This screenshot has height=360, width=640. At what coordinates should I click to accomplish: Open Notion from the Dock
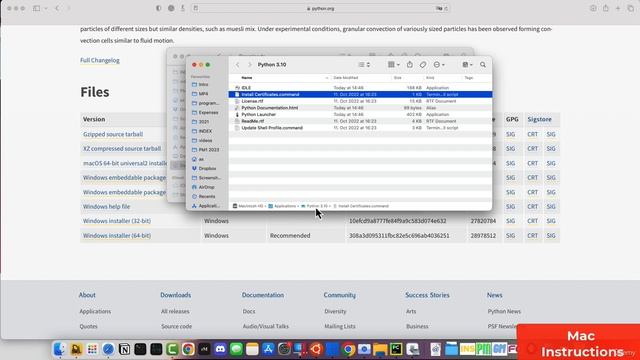[x=124, y=349]
